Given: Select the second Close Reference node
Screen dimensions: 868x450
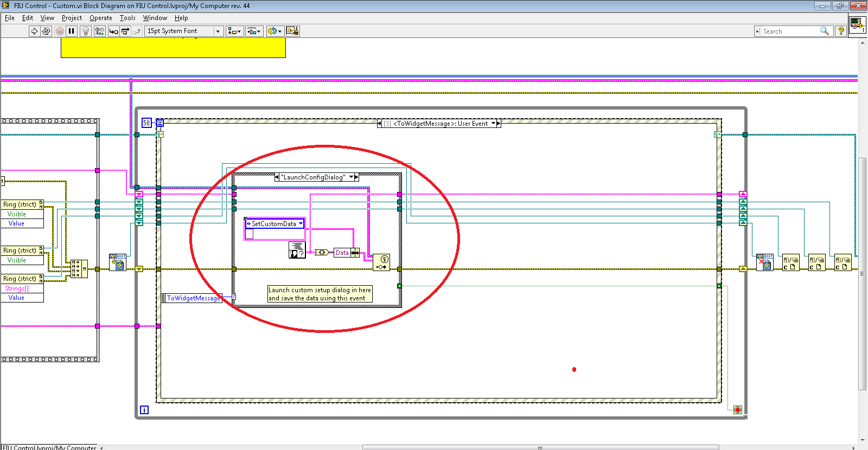Looking at the screenshot, I should tap(816, 262).
